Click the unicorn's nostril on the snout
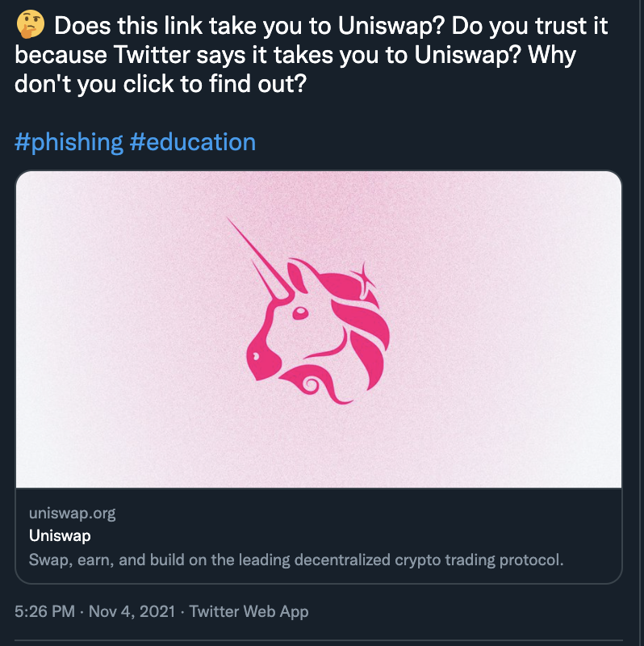644x646 pixels. [256, 356]
